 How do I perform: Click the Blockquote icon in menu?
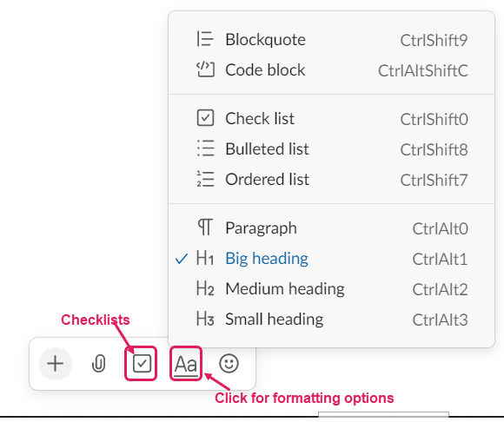(205, 39)
